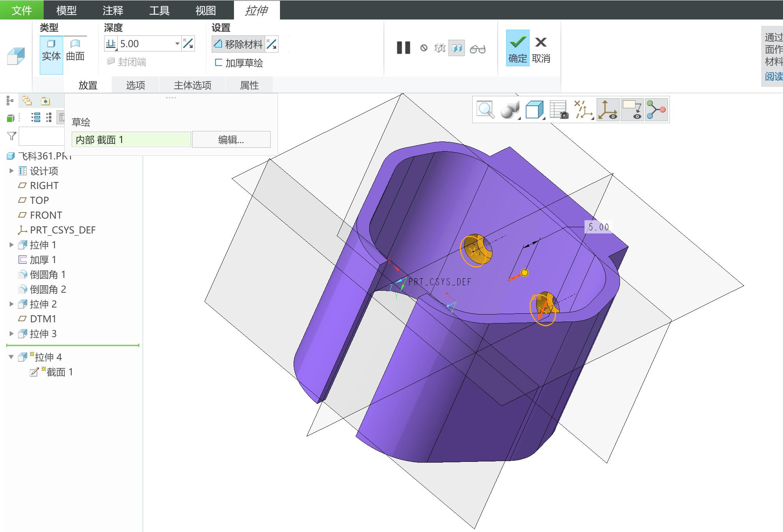783x532 pixels.
Task: Flip the material removal side icon
Action: click(x=272, y=44)
